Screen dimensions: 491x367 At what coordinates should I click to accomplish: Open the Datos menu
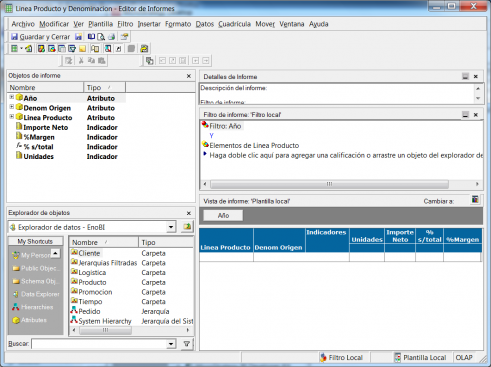click(205, 24)
